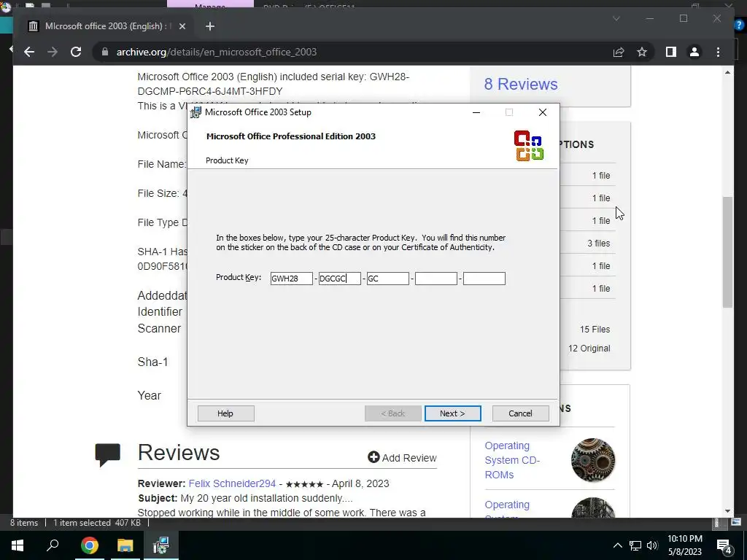The height and width of the screenshot is (560, 747).
Task: Click the gears thumbnail for Operating System CD-ROMs
Action: click(592, 460)
